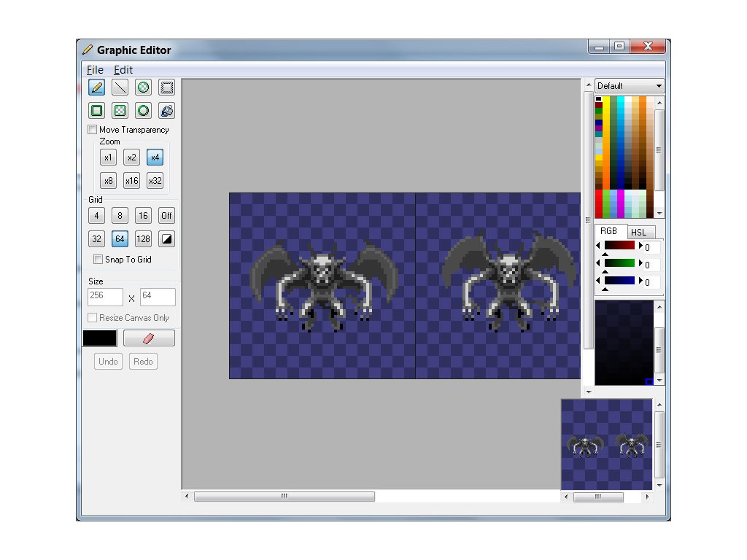Click the red slider right arrow
The width and height of the screenshot is (747, 560).
(640, 246)
